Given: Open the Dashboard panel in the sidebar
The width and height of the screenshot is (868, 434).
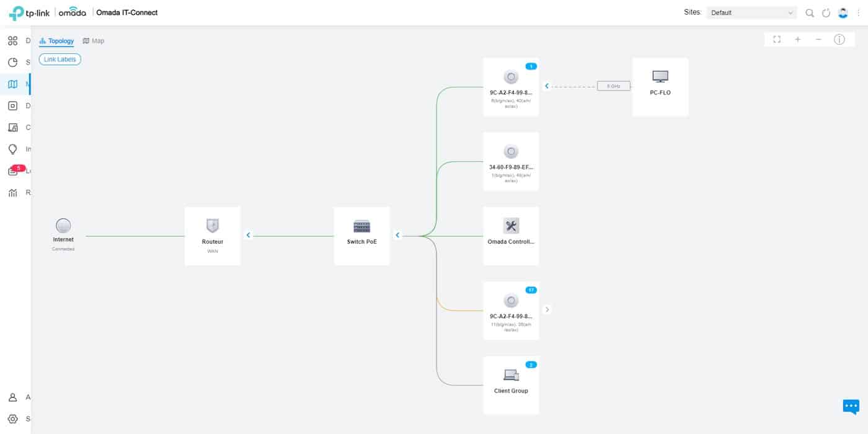Looking at the screenshot, I should 12,40.
